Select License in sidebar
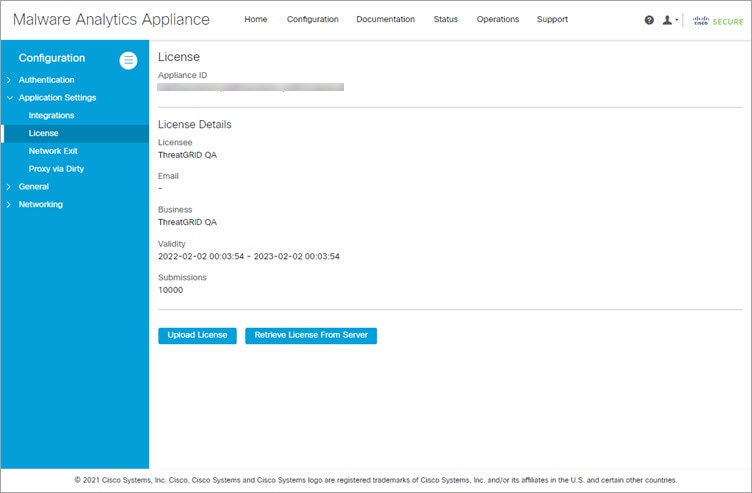The height and width of the screenshot is (493, 752). 75,133
